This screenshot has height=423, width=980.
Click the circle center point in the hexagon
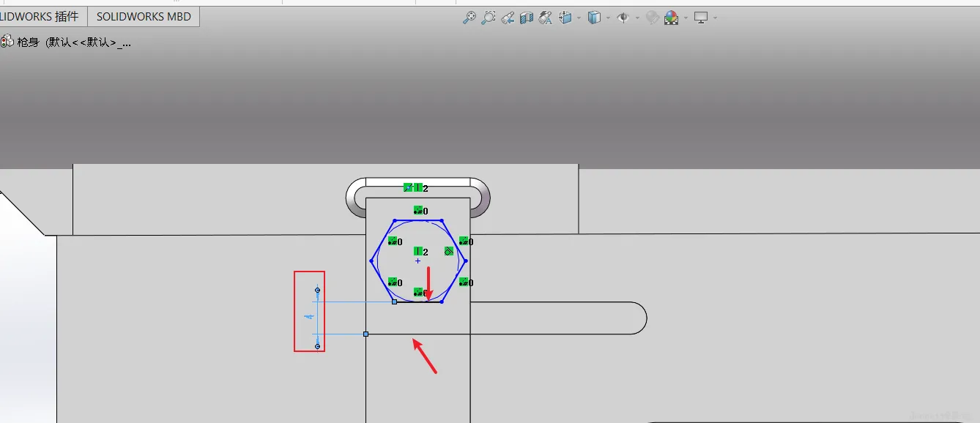pyautogui.click(x=418, y=261)
